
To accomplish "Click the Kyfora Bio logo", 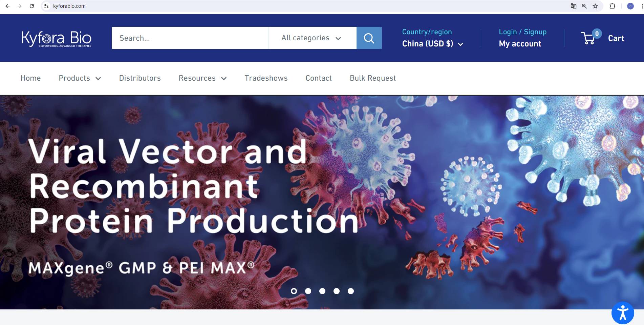I will 57,39.
